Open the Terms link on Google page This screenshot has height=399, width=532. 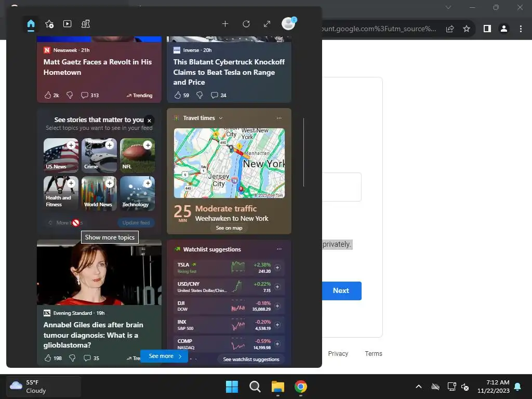(x=374, y=353)
